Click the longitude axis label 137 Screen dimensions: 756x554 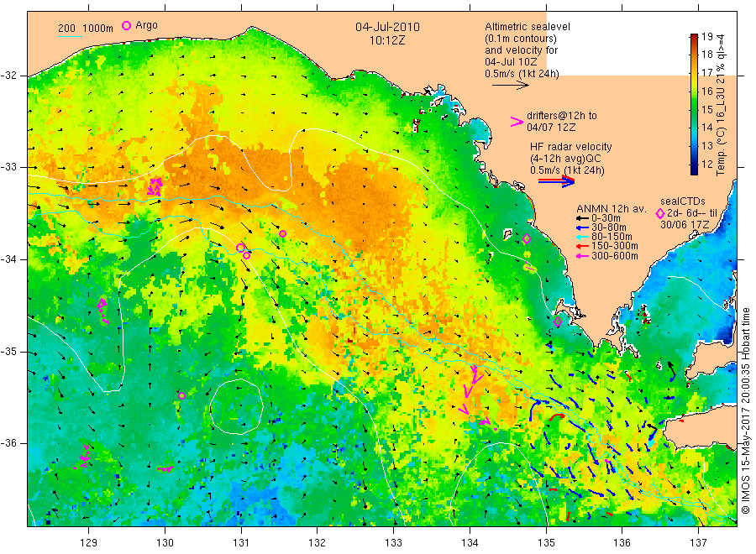(698, 543)
